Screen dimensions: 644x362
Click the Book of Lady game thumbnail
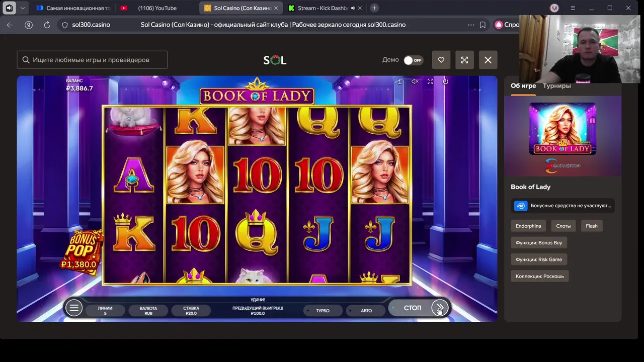point(562,129)
